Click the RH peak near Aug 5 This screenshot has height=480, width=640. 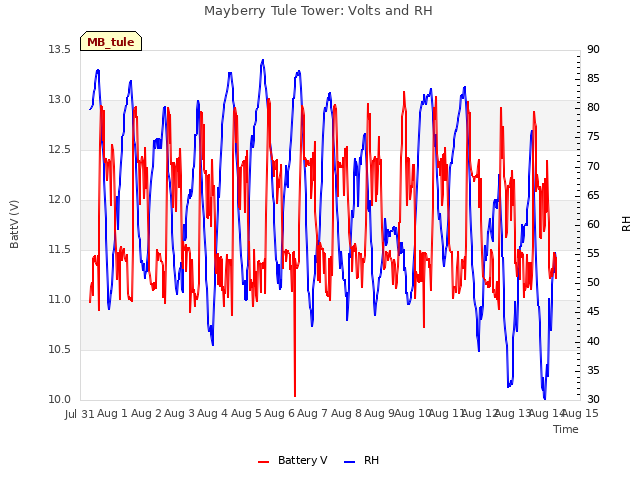click(263, 60)
